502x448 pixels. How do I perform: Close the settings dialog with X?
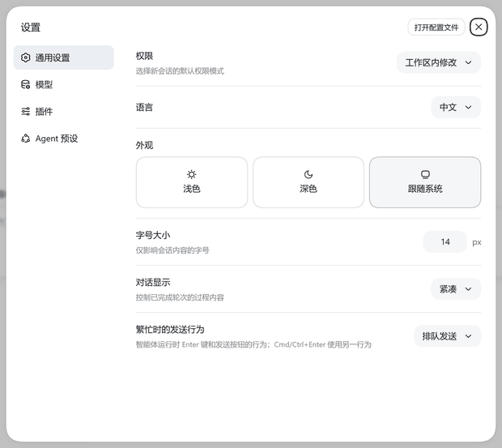479,27
